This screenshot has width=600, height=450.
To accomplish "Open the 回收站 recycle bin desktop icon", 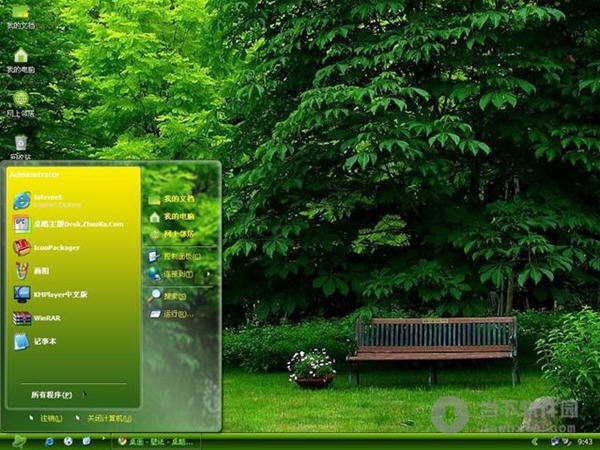I will click(21, 147).
